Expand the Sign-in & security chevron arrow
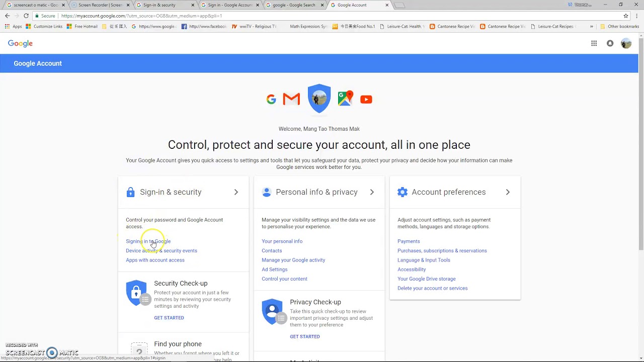 [236, 192]
